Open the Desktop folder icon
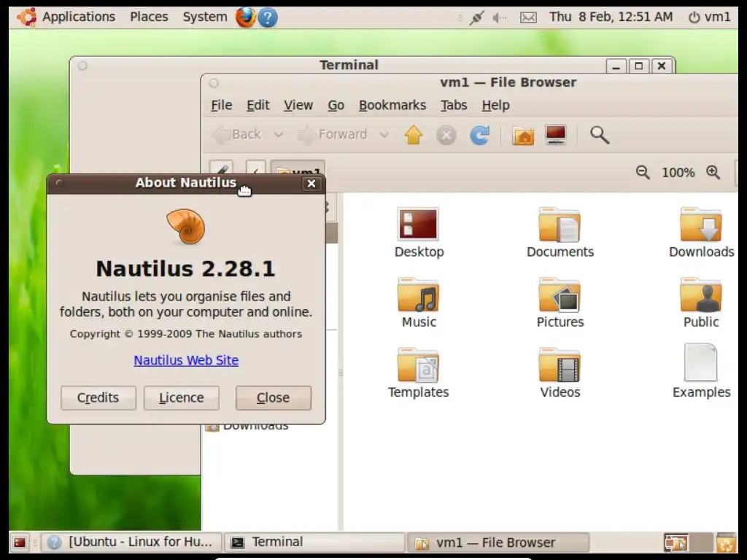 pos(418,224)
